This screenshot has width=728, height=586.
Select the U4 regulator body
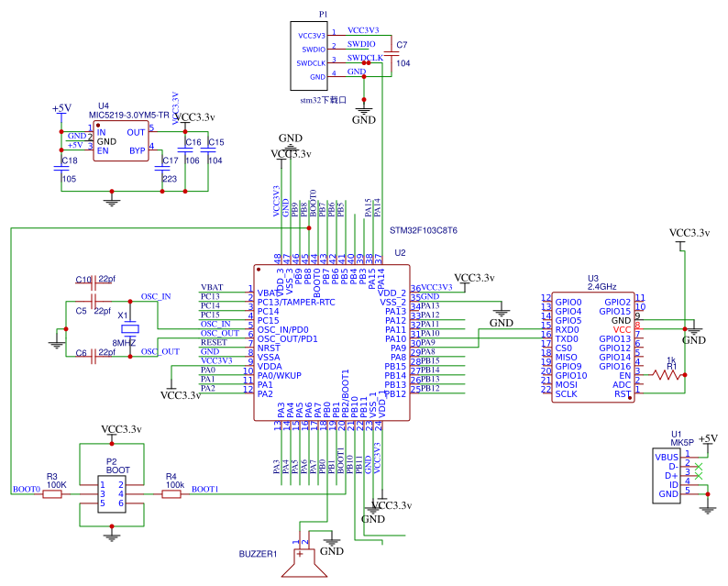(x=121, y=140)
